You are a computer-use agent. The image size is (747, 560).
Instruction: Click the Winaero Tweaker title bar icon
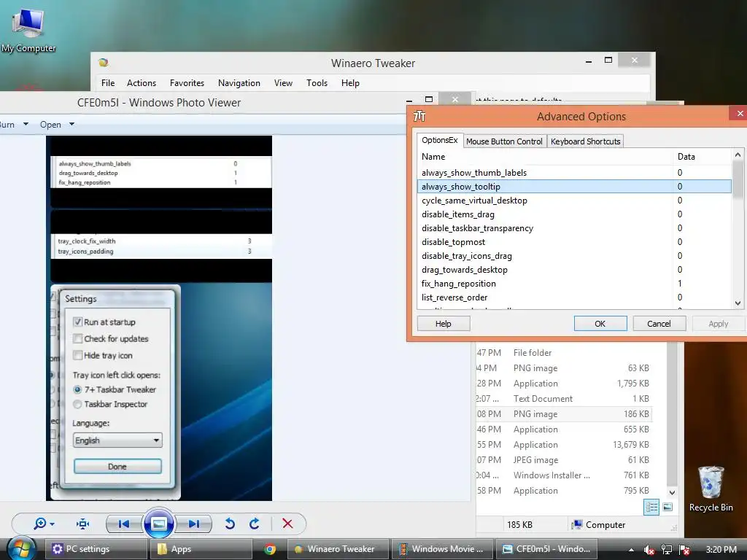tap(104, 63)
